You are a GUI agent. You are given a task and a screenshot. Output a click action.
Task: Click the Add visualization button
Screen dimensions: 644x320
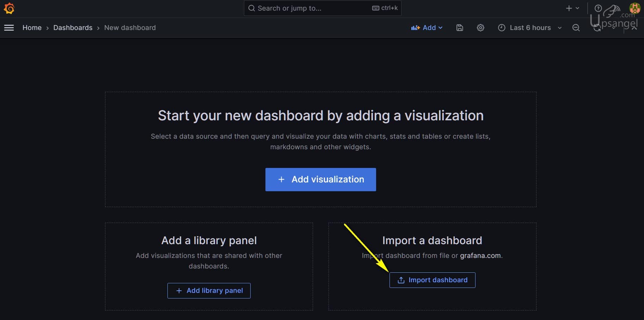pyautogui.click(x=320, y=180)
